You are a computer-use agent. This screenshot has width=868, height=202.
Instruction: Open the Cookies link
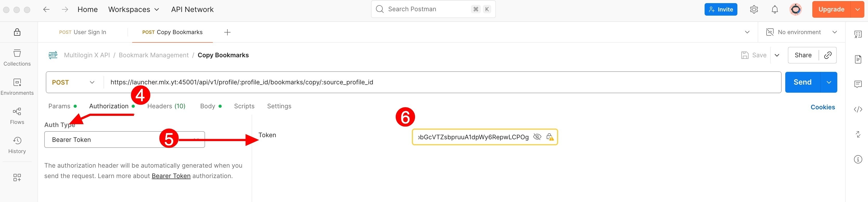(822, 107)
